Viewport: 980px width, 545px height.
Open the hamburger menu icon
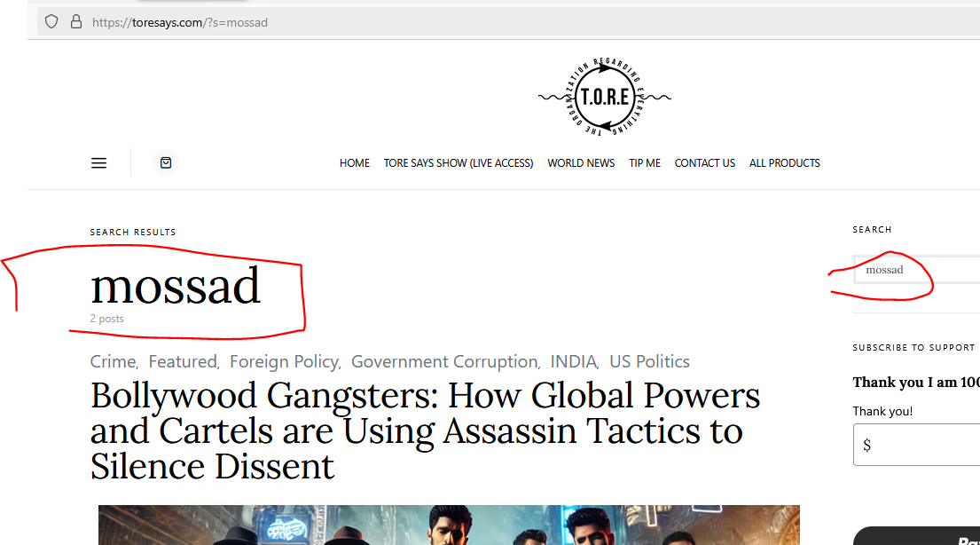pos(98,163)
